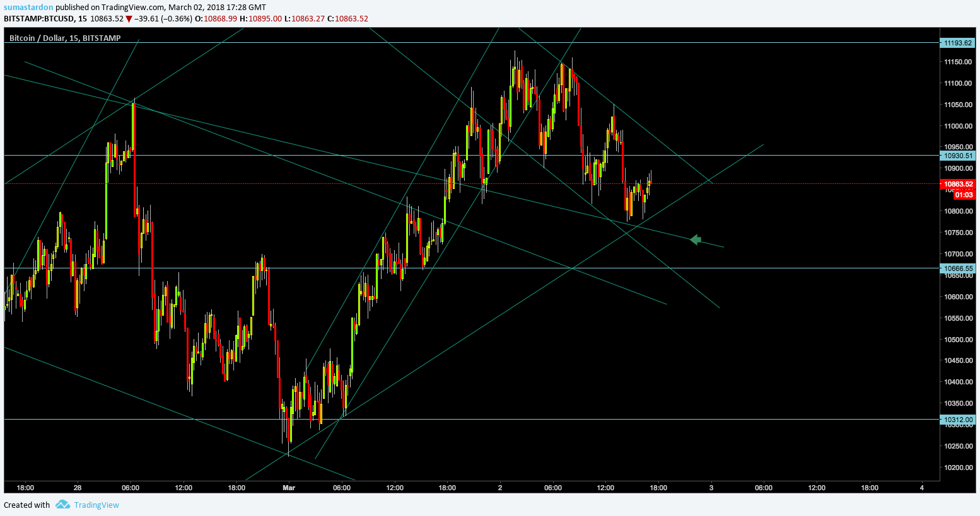Click the open value O:10868.99
Screen dimensions: 980x516
click(x=216, y=19)
